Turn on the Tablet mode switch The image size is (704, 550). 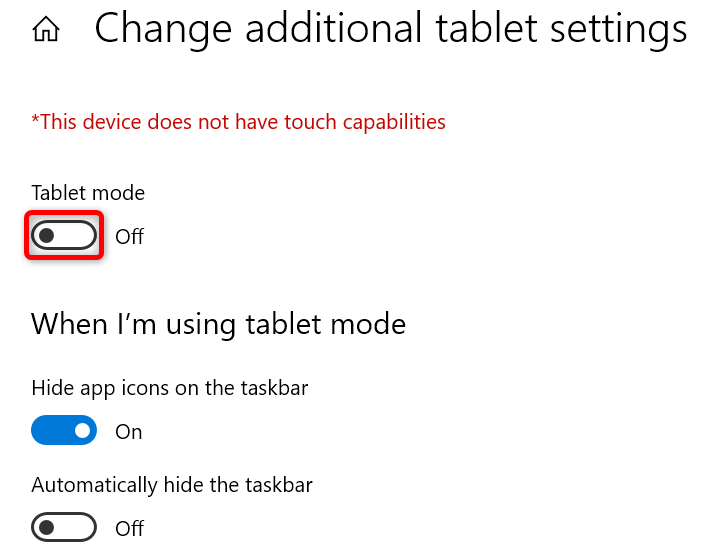point(64,236)
